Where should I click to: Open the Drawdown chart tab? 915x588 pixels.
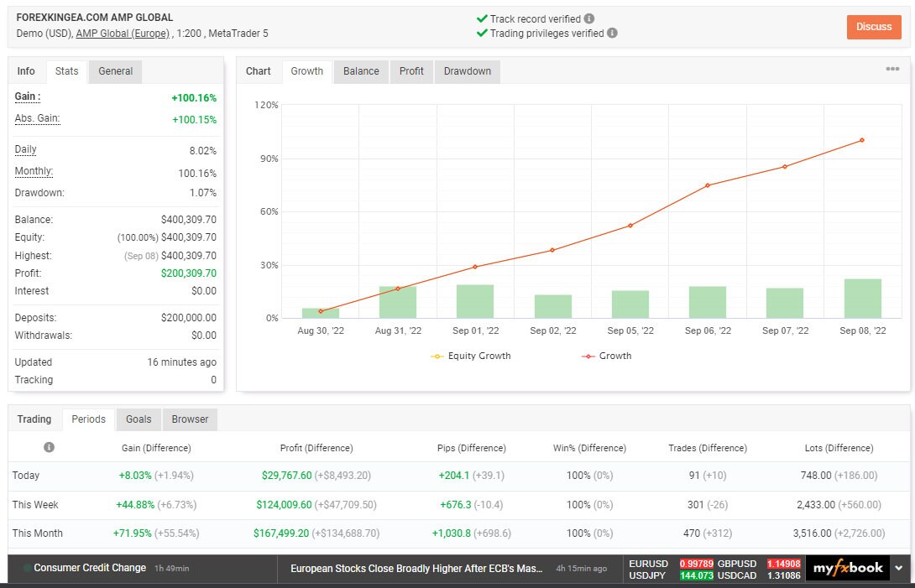click(467, 71)
